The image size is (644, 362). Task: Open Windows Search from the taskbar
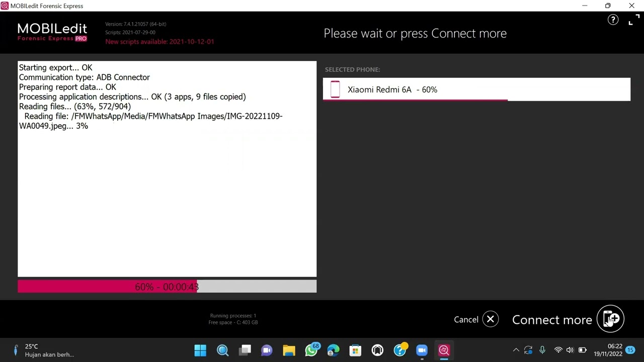222,350
